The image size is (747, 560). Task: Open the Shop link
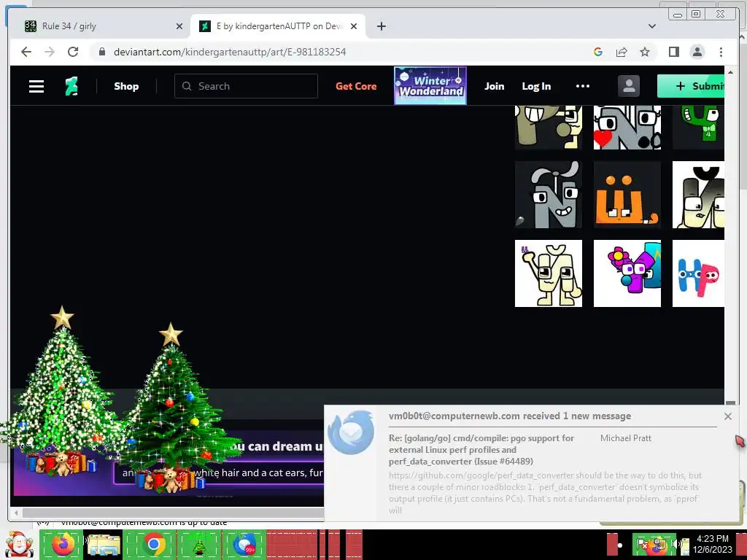pos(126,86)
